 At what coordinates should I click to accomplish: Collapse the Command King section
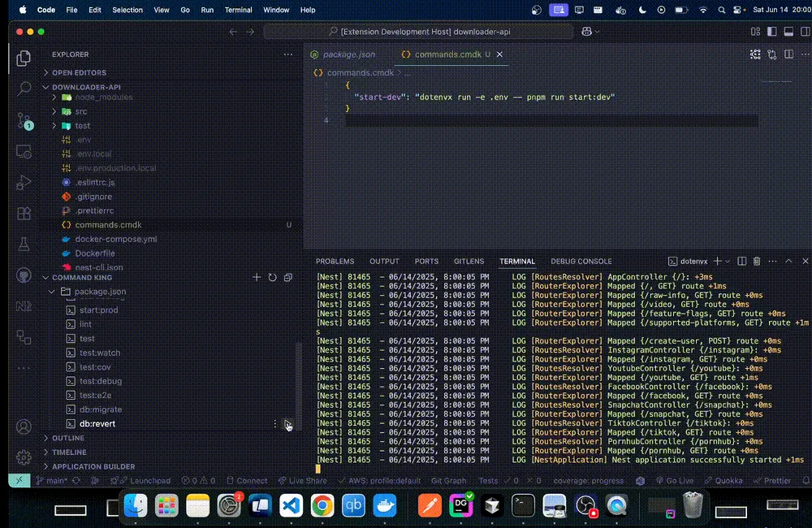click(82, 277)
